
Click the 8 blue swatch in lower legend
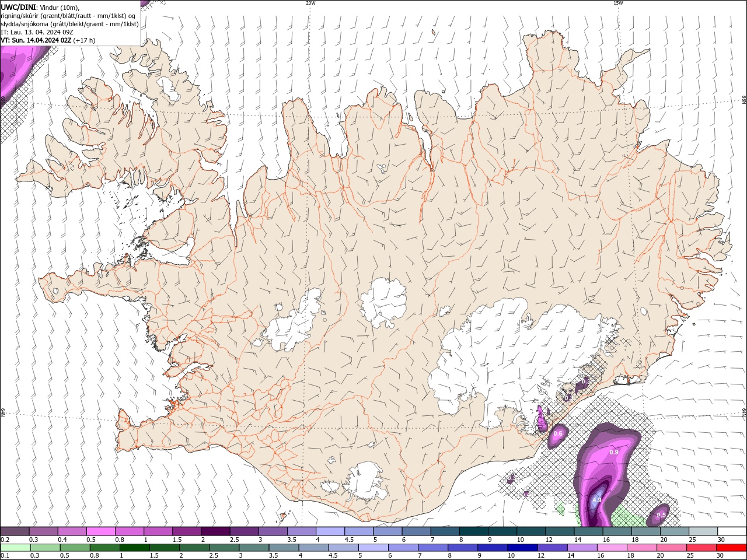click(x=462, y=548)
